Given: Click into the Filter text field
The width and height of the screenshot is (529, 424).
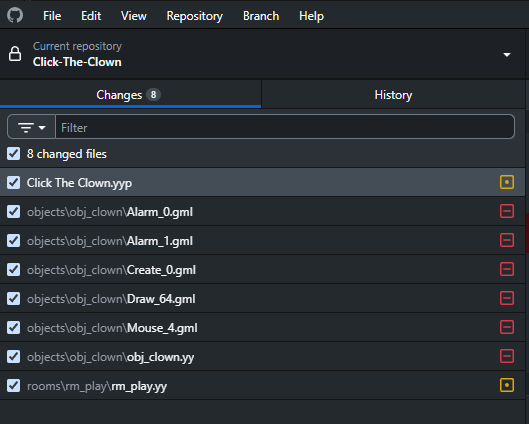Looking at the screenshot, I should pos(285,127).
